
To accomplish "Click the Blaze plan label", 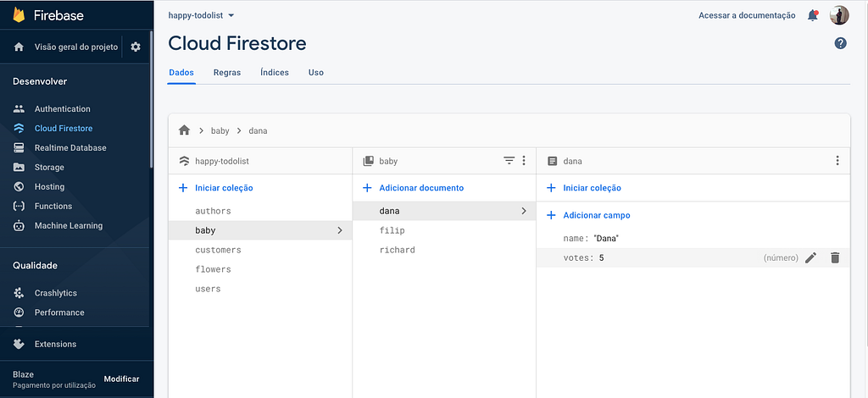I will [x=23, y=374].
